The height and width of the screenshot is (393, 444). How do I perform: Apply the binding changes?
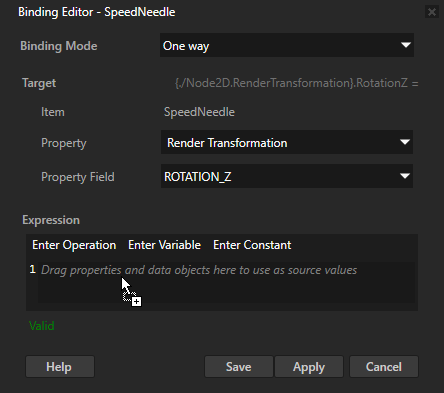(x=309, y=367)
